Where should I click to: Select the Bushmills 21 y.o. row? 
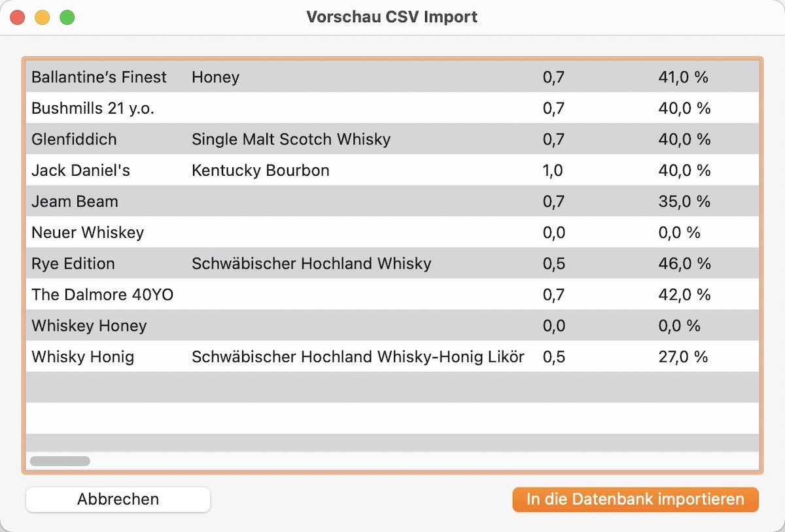pos(392,108)
